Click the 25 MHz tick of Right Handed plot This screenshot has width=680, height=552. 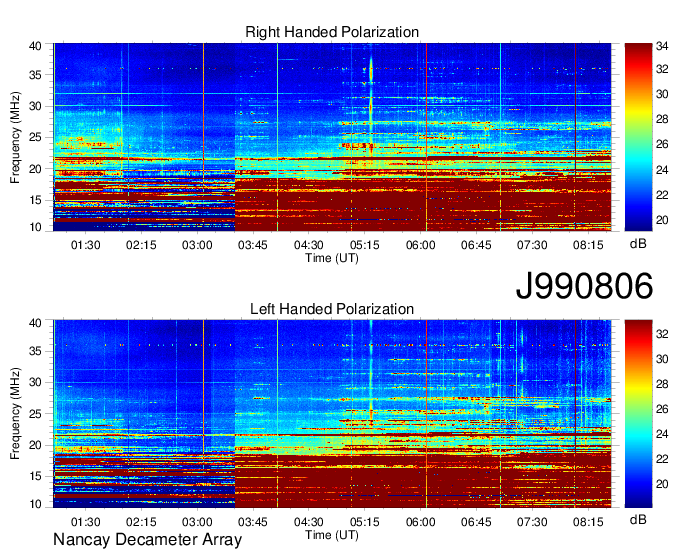(x=35, y=137)
